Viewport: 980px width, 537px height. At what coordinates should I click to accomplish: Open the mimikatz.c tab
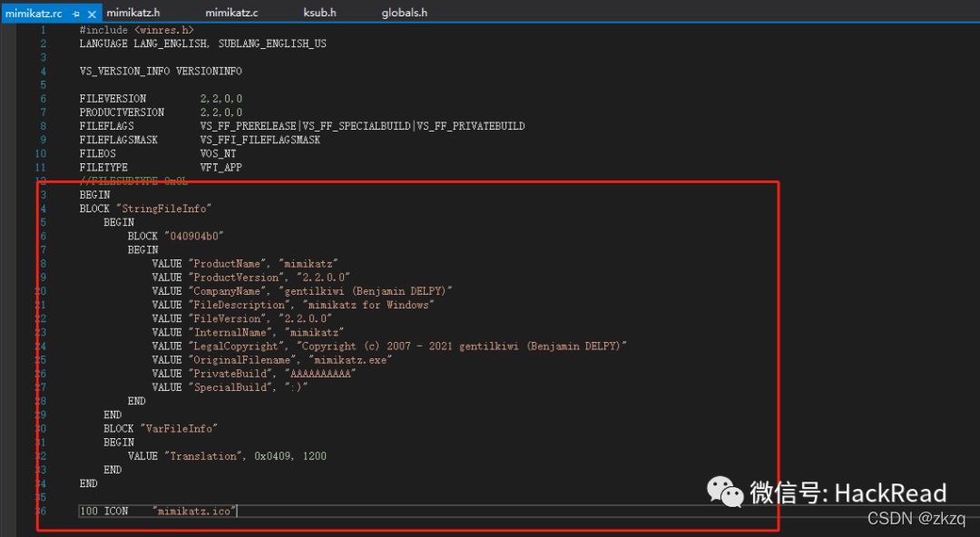tap(231, 13)
